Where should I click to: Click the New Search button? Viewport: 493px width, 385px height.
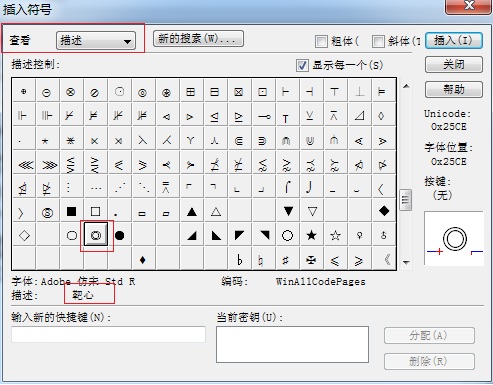click(198, 39)
